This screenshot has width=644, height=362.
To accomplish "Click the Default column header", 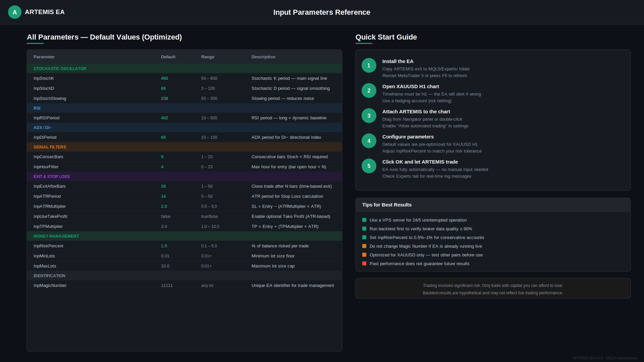I will pos(168,57).
